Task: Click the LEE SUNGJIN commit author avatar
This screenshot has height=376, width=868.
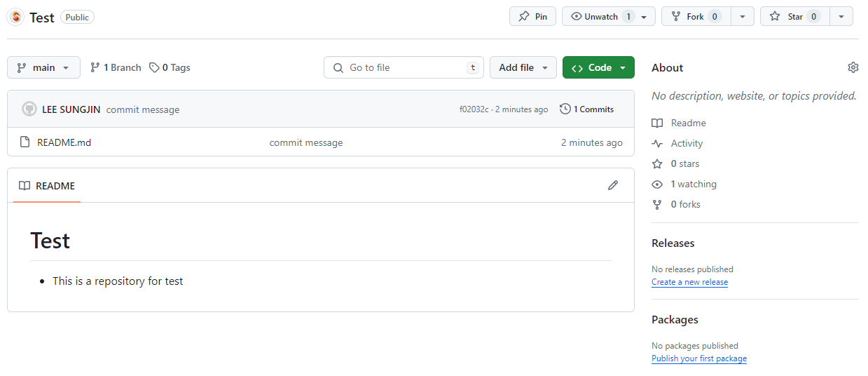Action: [x=29, y=109]
